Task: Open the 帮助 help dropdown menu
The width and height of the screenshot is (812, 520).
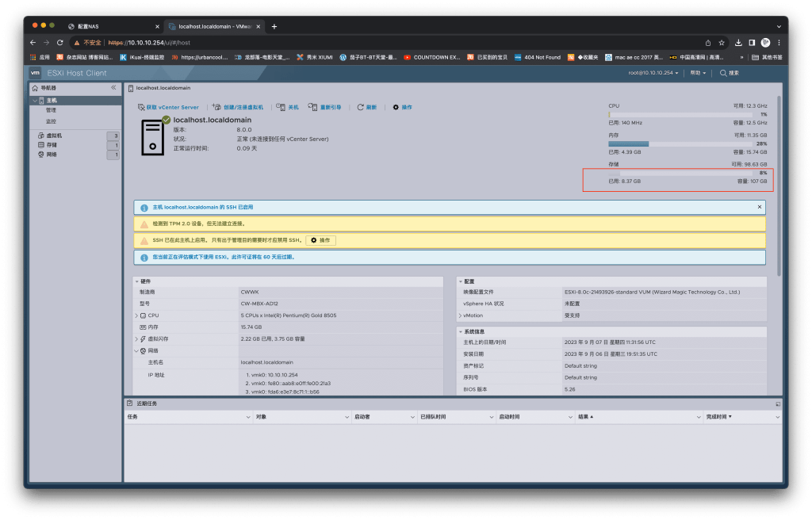Action: pos(697,72)
